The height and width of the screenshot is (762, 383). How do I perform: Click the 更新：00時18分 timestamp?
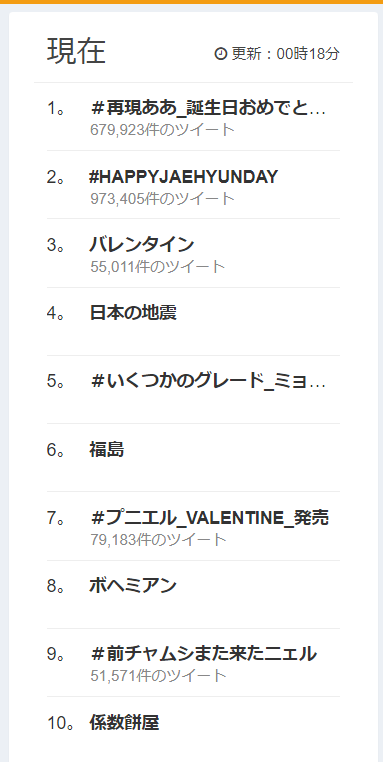coord(285,54)
